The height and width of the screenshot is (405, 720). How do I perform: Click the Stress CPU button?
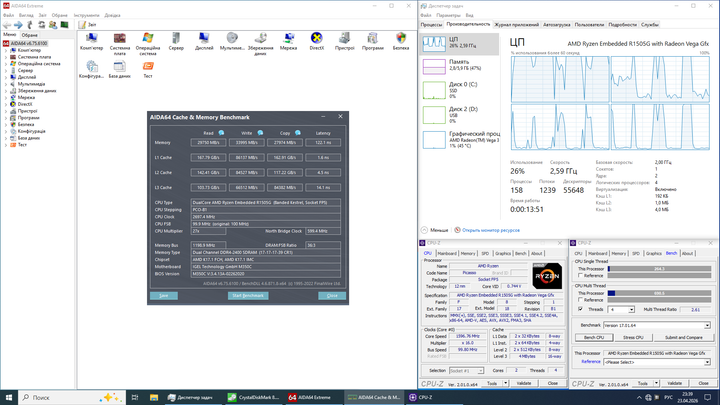pyautogui.click(x=633, y=338)
